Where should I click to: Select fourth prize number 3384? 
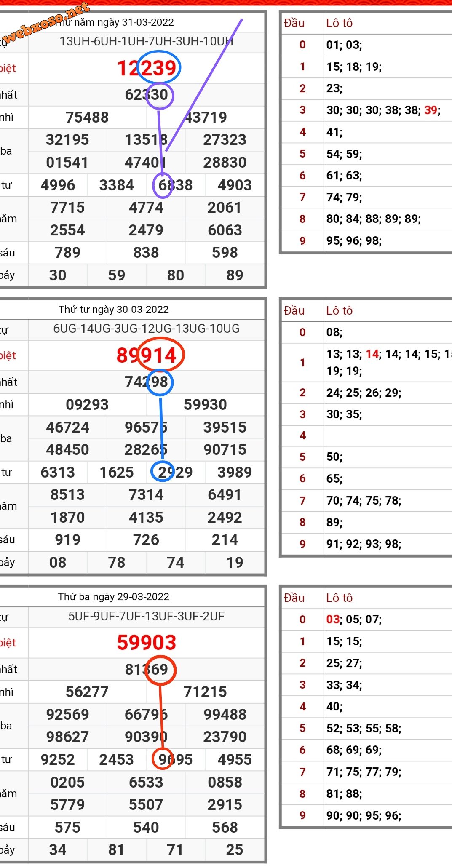click(x=117, y=185)
